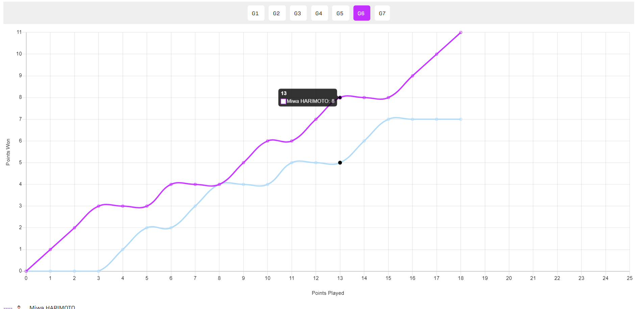
Task: Click highlighted black dot on the purple line
Action: pos(340,98)
